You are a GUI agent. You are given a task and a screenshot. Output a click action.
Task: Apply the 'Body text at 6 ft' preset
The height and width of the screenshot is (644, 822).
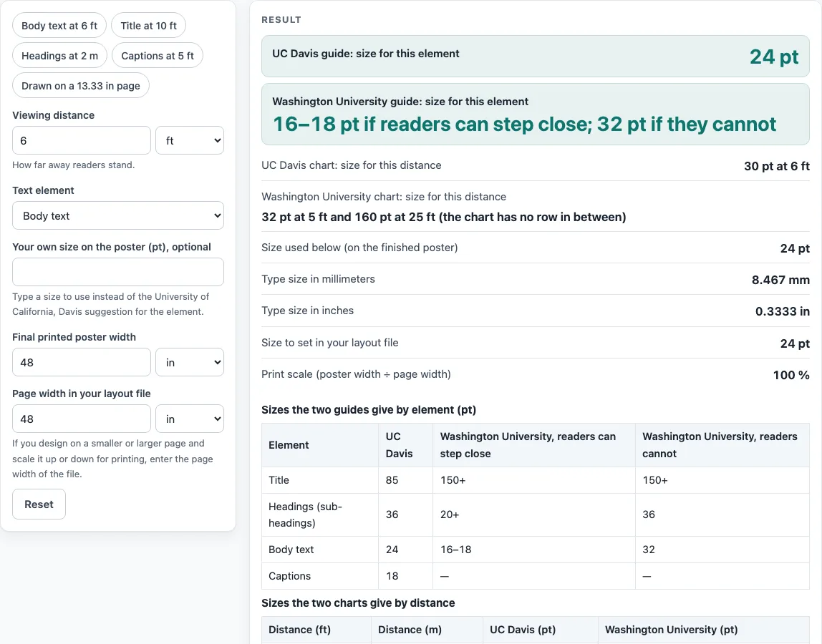pyautogui.click(x=59, y=26)
